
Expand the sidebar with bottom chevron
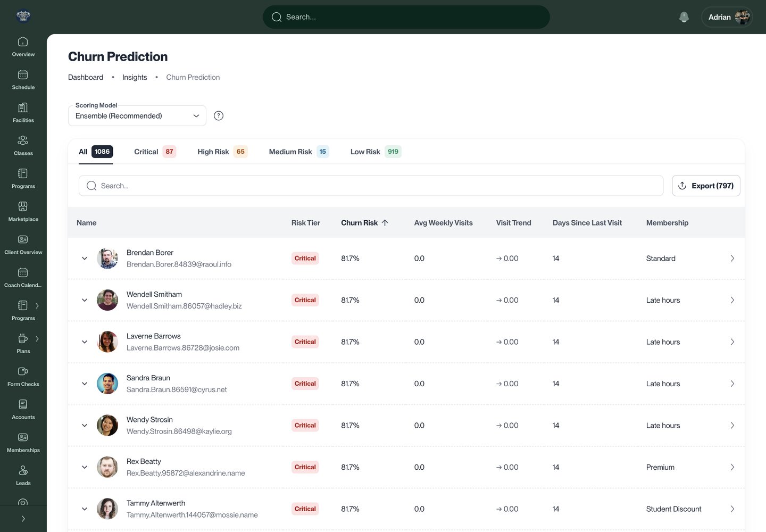point(23,519)
